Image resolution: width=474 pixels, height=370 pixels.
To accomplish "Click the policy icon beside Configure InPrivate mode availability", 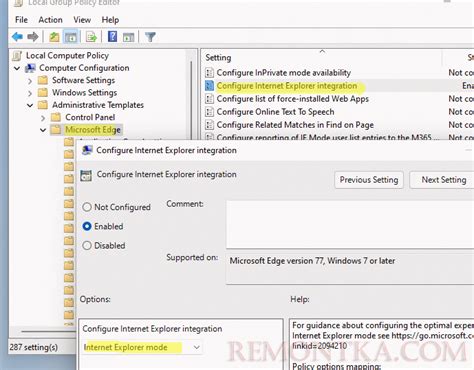I will [209, 73].
